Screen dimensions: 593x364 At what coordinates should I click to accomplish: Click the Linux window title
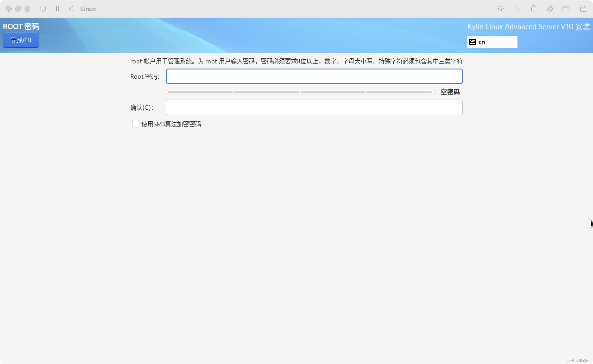coord(88,9)
